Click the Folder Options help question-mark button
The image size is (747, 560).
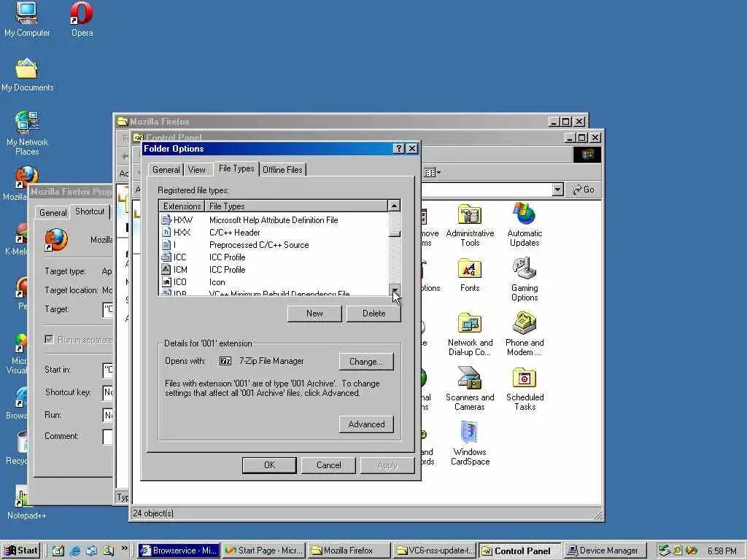(x=399, y=149)
